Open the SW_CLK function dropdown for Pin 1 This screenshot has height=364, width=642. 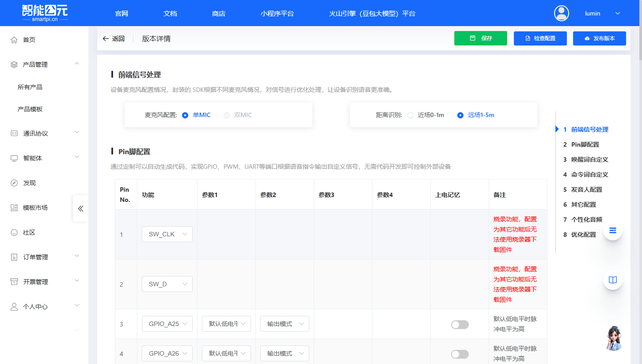tap(167, 234)
